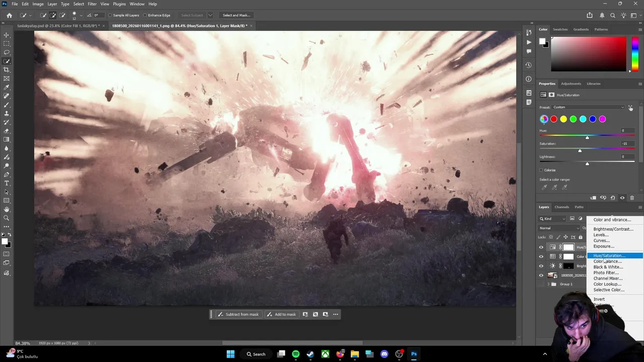Select the Reds color range swatch
The image size is (644, 362).
tap(553, 119)
